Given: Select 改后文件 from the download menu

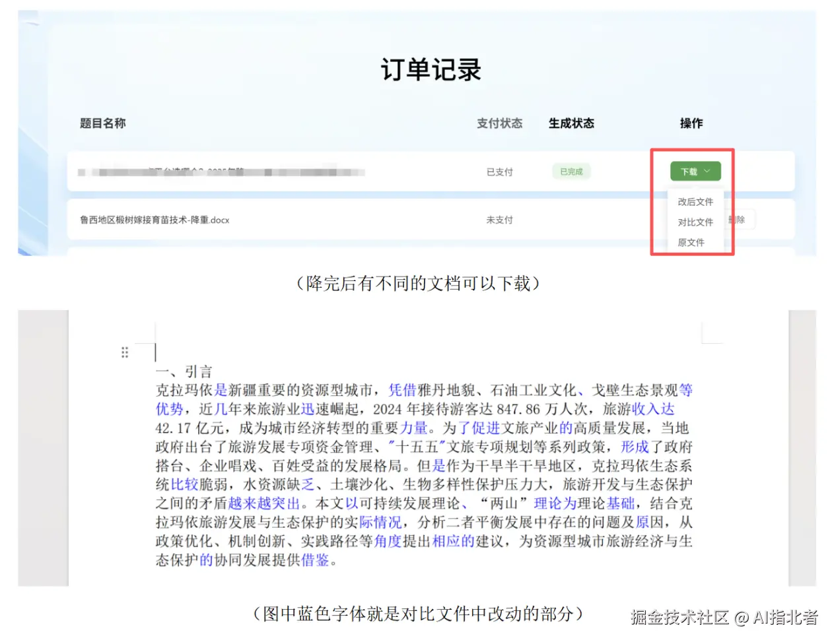Looking at the screenshot, I should click(695, 201).
